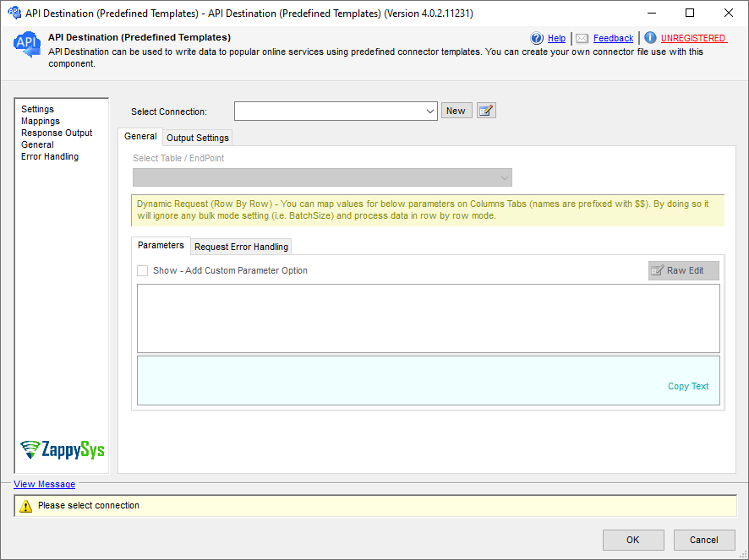Click the ZappySys logo
749x560 pixels.
tap(62, 449)
